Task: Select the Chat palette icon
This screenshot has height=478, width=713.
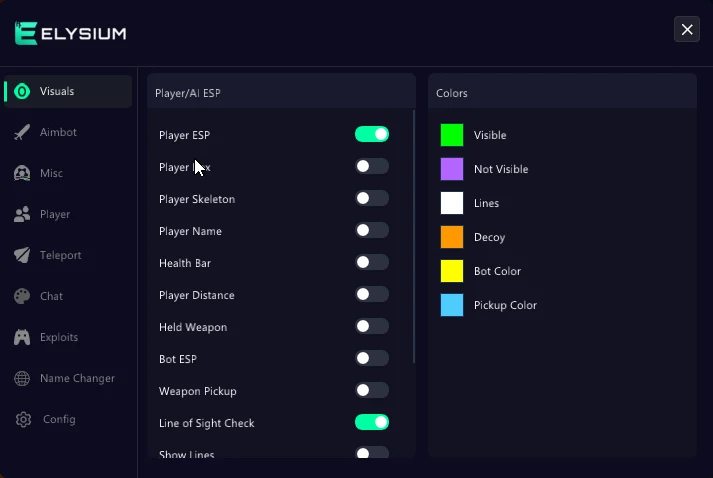Action: tap(22, 296)
